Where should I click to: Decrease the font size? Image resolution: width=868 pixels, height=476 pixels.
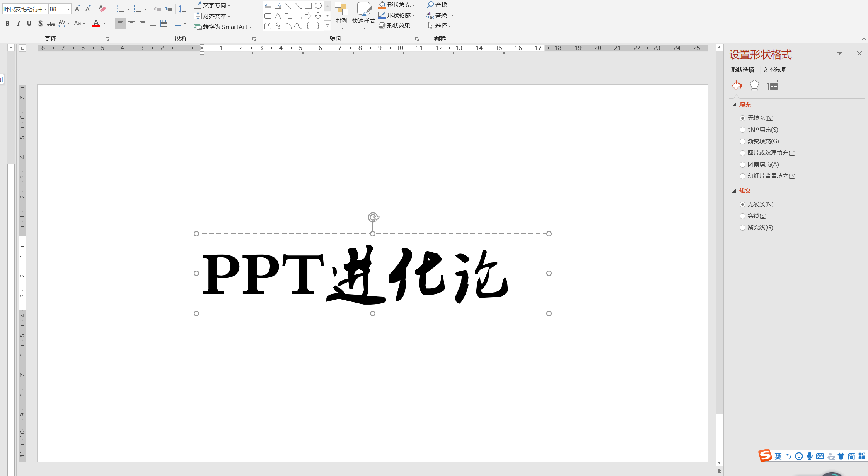tap(88, 9)
